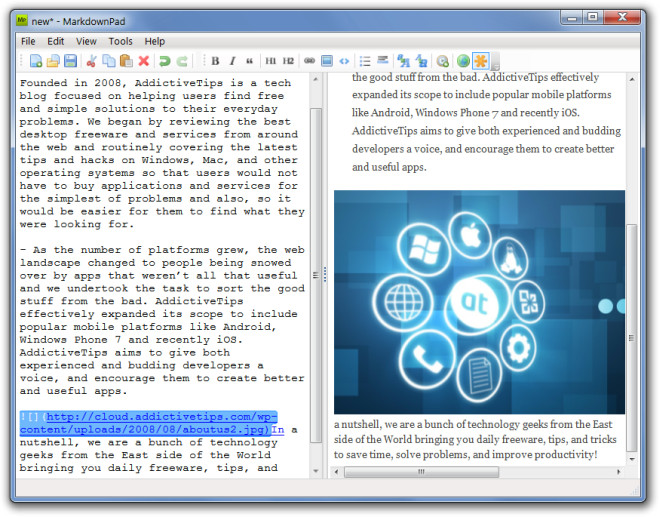This screenshot has width=660, height=517.
Task: Click the preview pane's vertical scrollbar thumb
Action: 631,338
